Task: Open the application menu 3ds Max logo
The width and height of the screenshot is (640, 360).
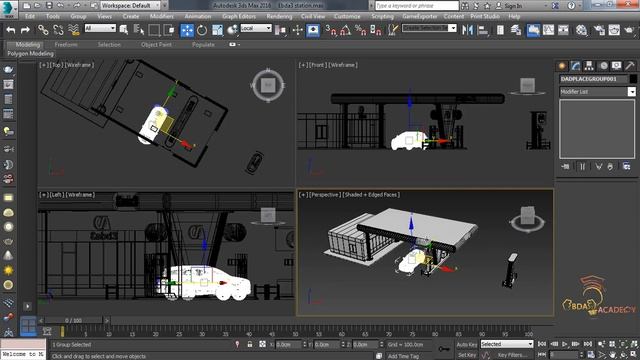Action: 8,9
